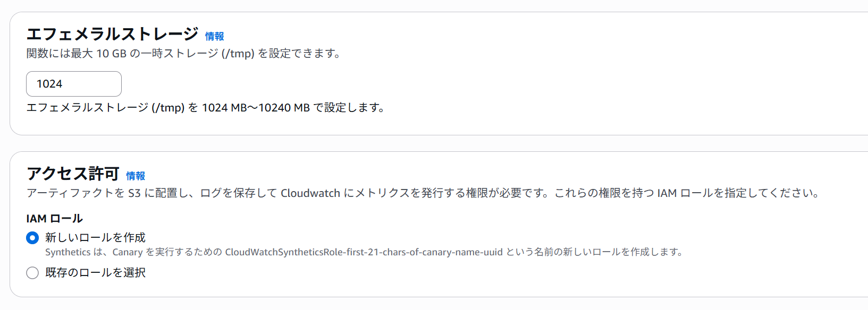
Task: Click the 既存のロールを選択 label text
Action: point(95,272)
